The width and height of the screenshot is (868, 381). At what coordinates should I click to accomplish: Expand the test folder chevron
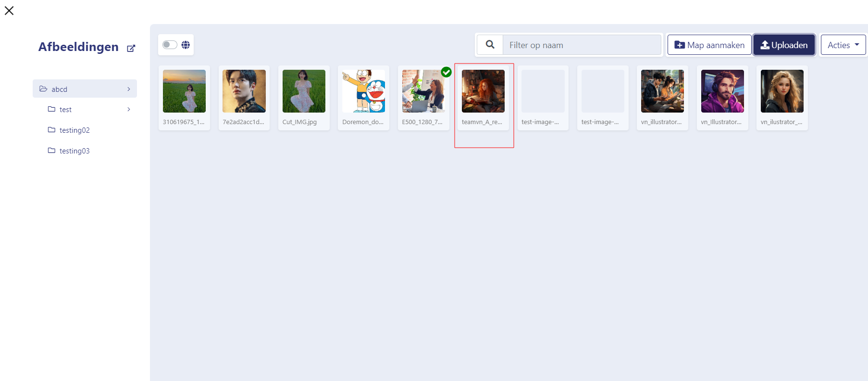pyautogui.click(x=129, y=110)
